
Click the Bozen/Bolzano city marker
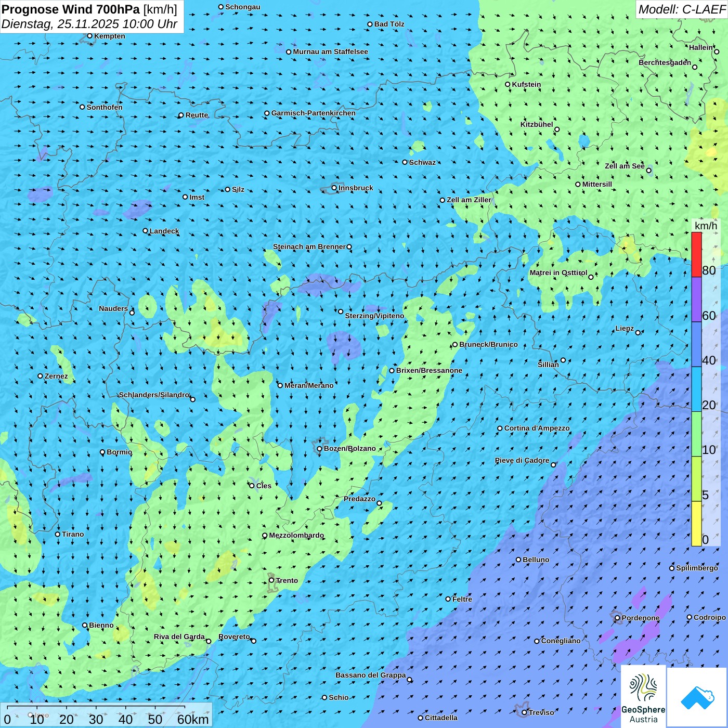(x=319, y=449)
